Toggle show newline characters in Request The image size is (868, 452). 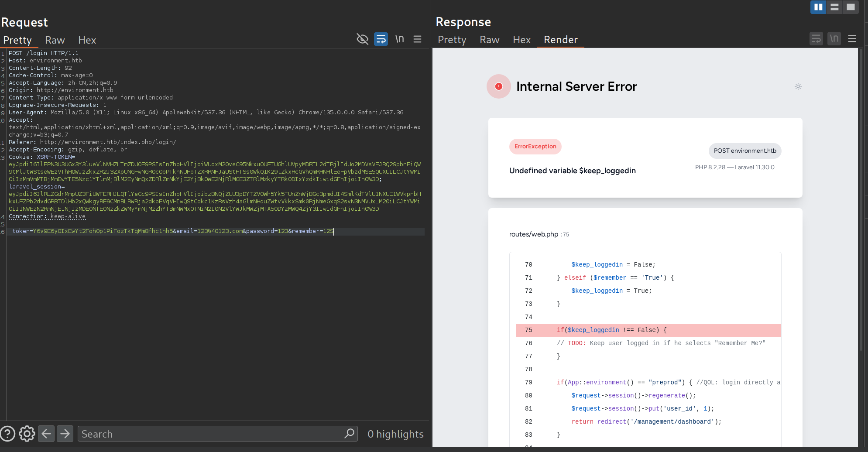point(400,39)
